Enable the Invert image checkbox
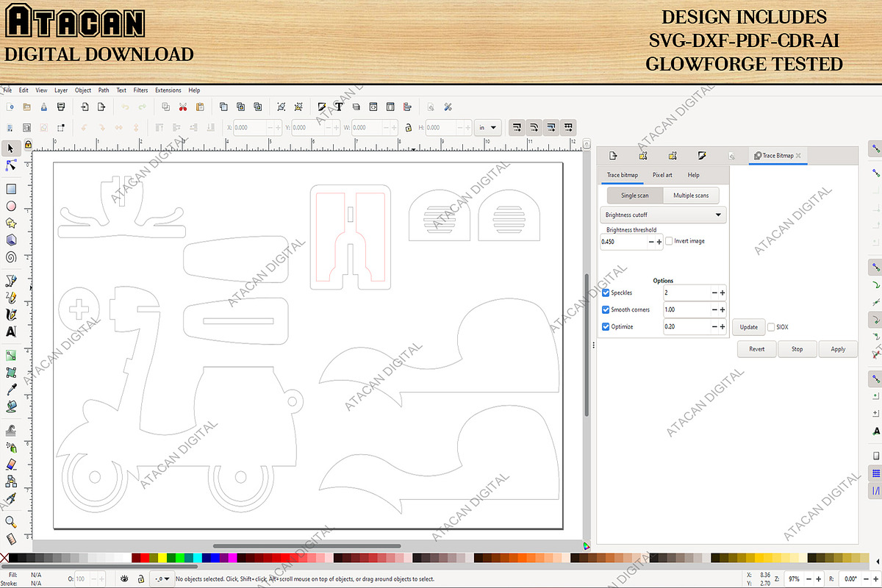882x588 pixels. point(669,241)
